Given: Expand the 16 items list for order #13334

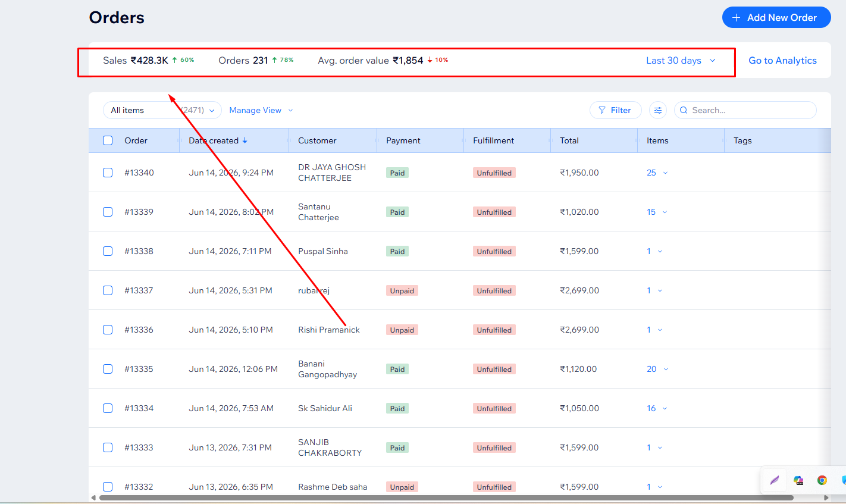Looking at the screenshot, I should tap(657, 408).
